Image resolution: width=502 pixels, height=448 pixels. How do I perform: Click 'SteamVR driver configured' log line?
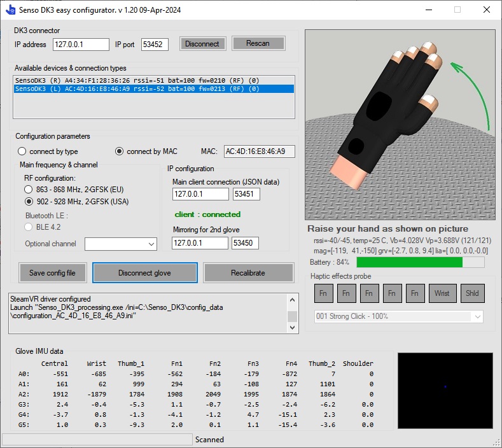click(x=50, y=299)
